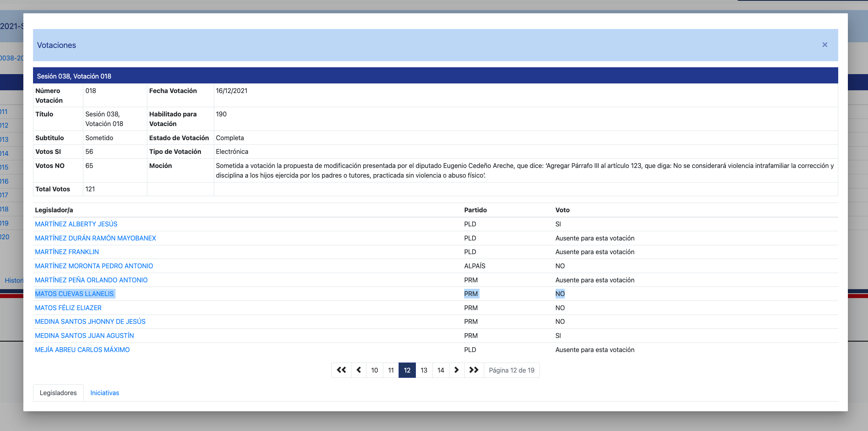This screenshot has height=431, width=868.
Task: Click the Voto column header
Action: pyautogui.click(x=562, y=210)
